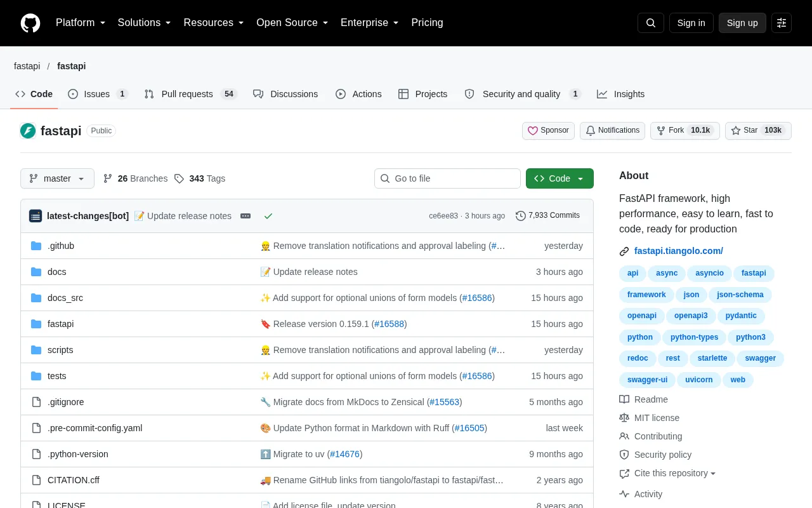Click the Sponsor button

(x=548, y=130)
